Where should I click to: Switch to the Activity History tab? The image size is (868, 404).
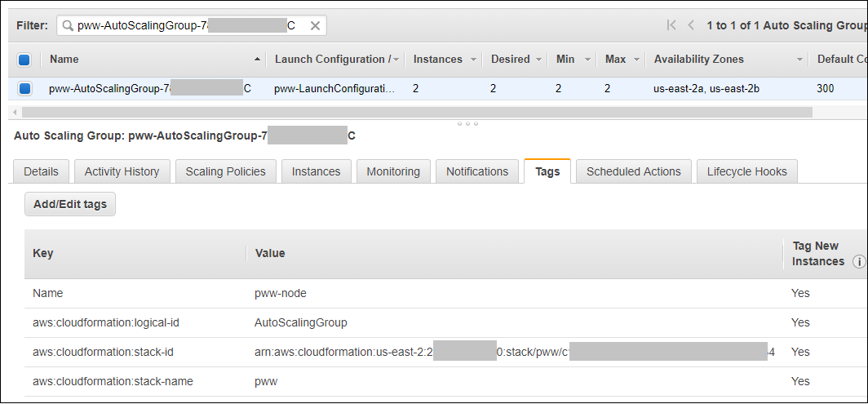[122, 171]
